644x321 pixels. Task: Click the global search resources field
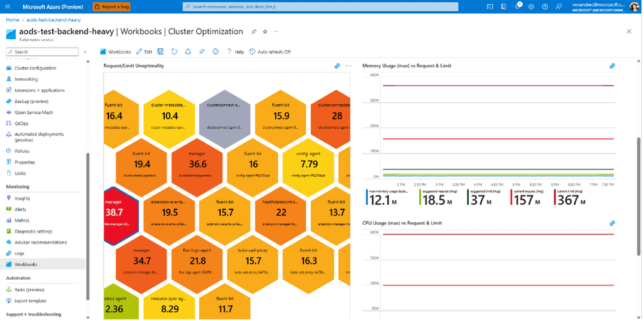coord(320,6)
